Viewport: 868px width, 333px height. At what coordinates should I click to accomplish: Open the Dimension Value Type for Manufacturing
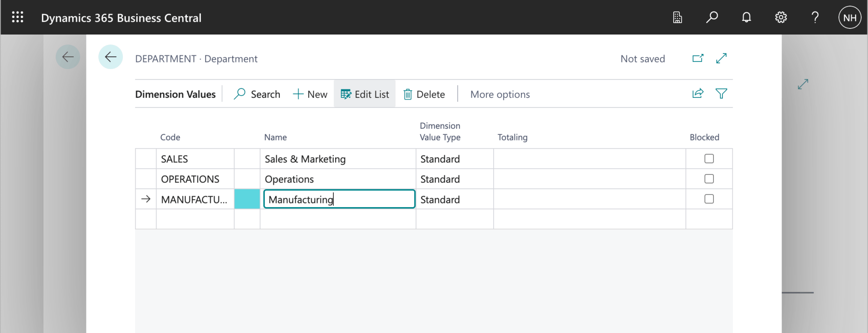pyautogui.click(x=454, y=200)
